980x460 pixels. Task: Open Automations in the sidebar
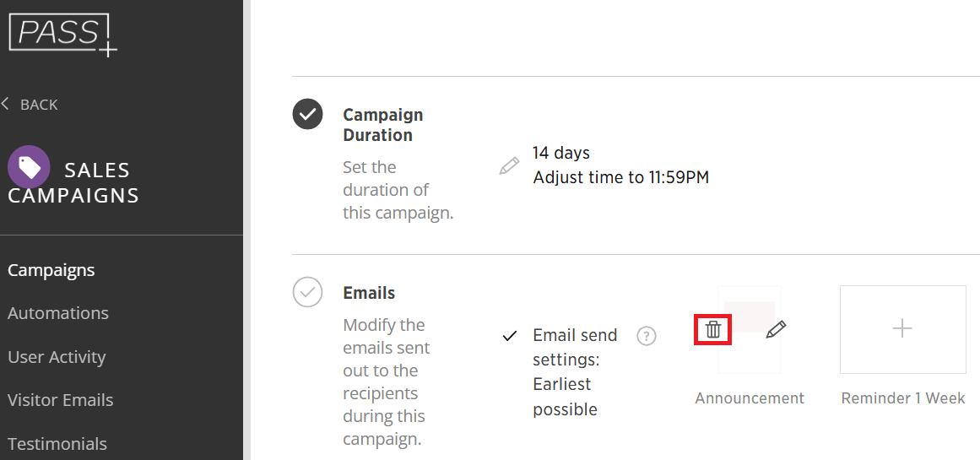click(x=58, y=313)
